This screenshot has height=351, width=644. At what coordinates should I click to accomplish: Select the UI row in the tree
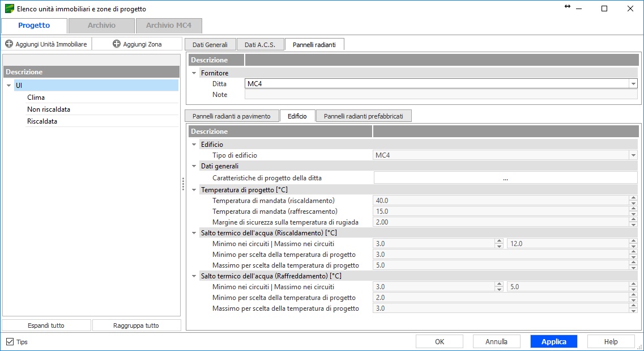96,86
